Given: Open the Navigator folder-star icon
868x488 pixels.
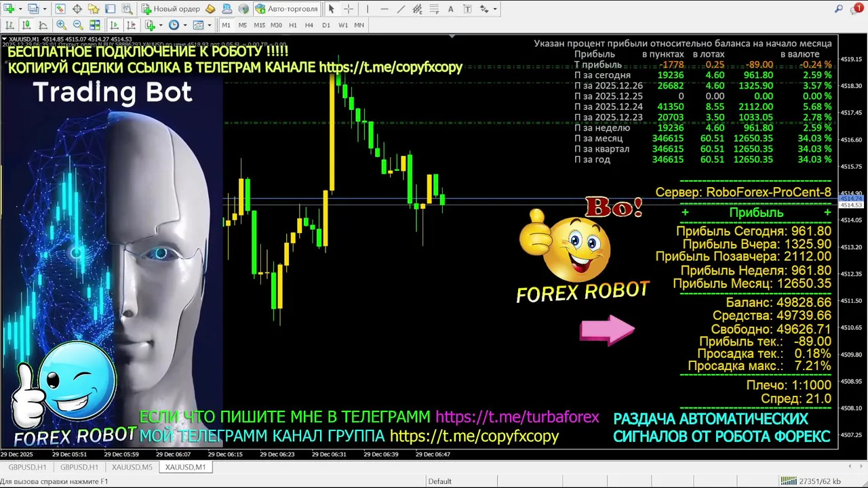Looking at the screenshot, I should 94,9.
